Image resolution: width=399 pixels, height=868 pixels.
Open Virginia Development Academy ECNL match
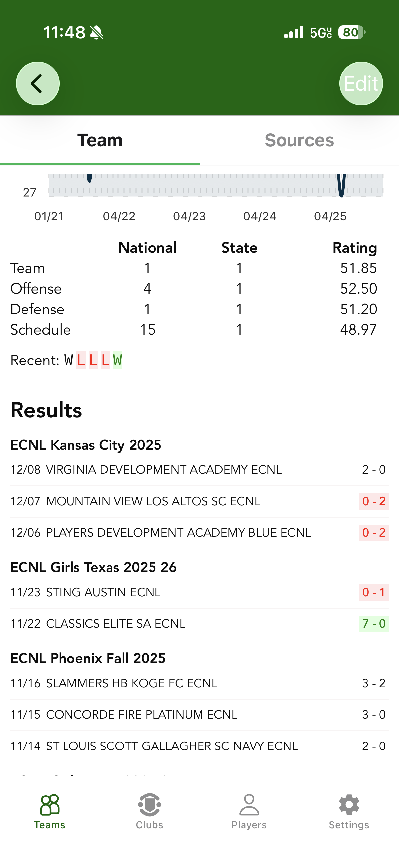coord(164,469)
